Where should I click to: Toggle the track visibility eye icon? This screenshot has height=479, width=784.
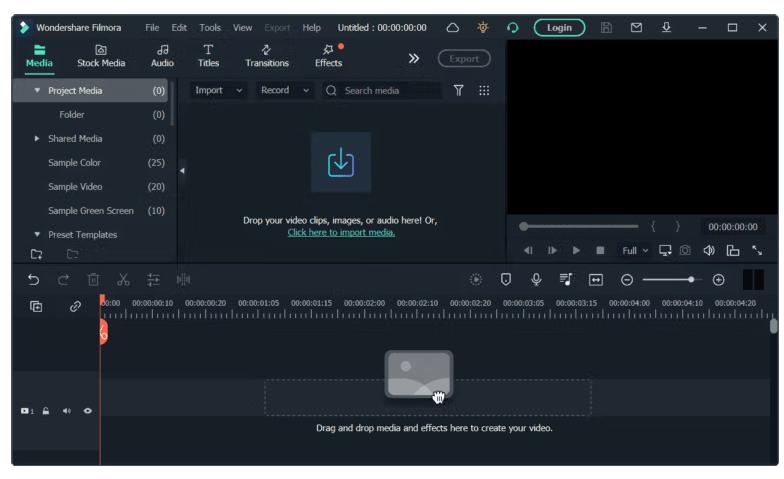[87, 410]
